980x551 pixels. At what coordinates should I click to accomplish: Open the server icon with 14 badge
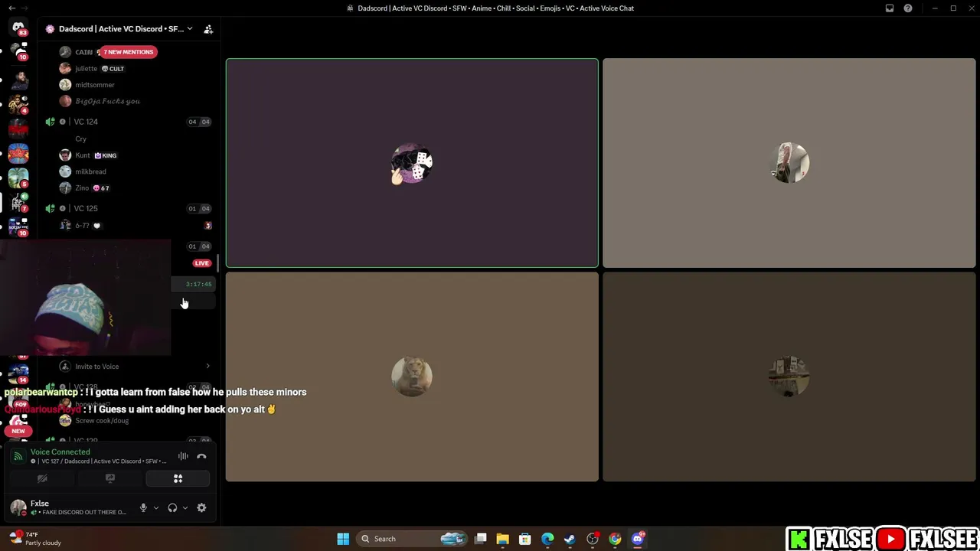[18, 375]
